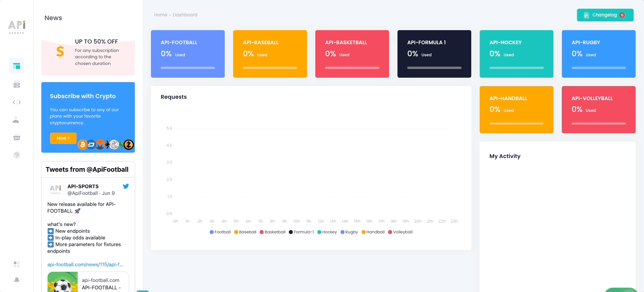Toggle Formula-1 series in chart legend
The image size is (644, 292).
point(302,232)
